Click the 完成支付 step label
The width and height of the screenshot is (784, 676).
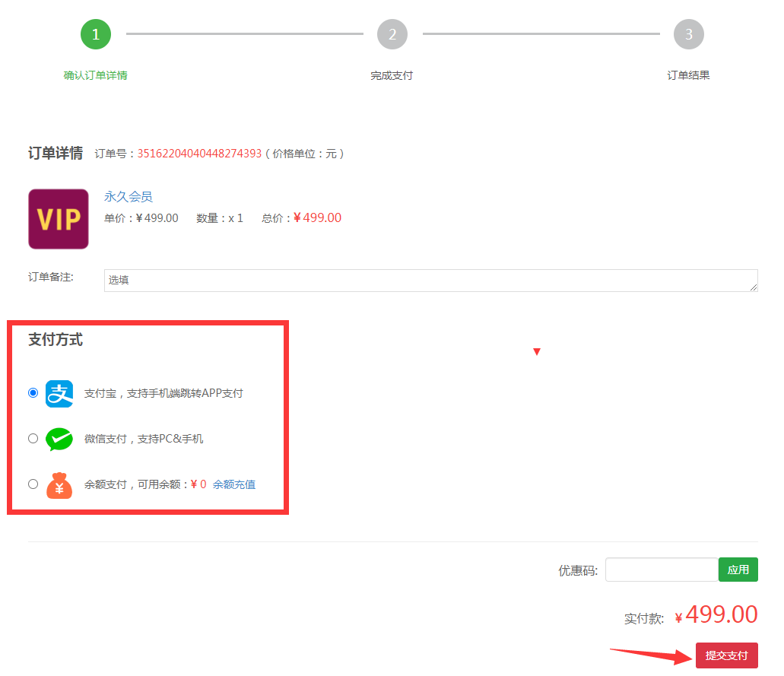(392, 75)
